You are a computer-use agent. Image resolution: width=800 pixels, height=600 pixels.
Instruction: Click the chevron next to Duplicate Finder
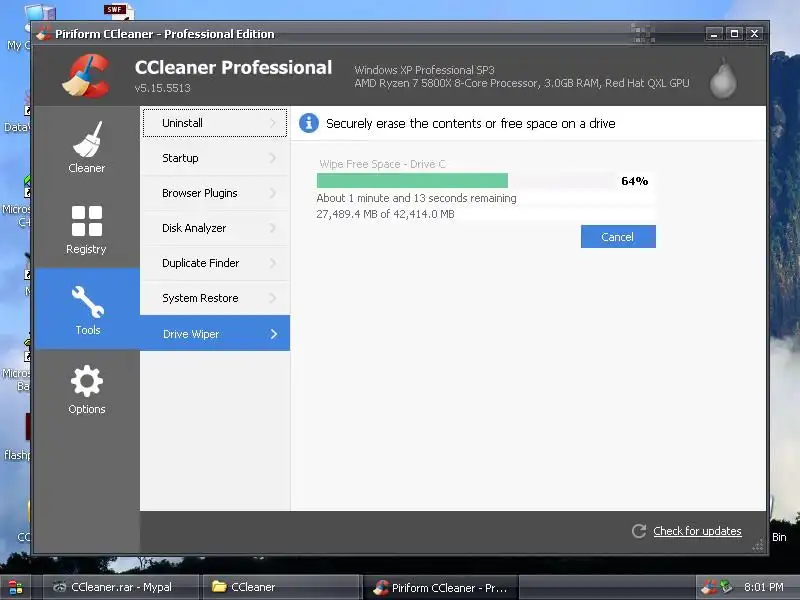273,263
